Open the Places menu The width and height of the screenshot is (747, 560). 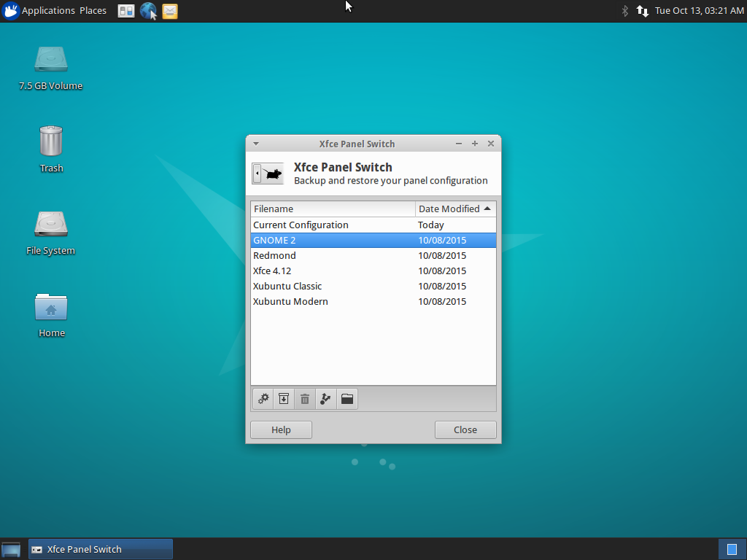(x=93, y=10)
